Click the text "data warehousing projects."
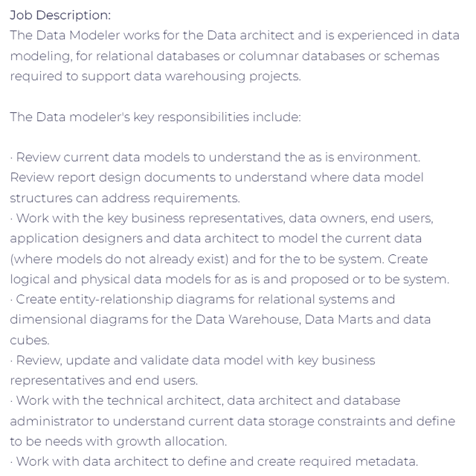 [225, 76]
